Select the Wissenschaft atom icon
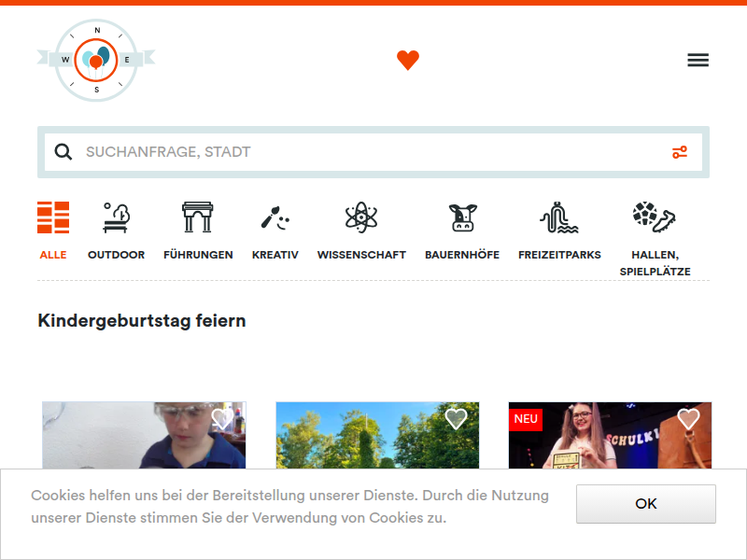747x560 pixels. point(361,217)
